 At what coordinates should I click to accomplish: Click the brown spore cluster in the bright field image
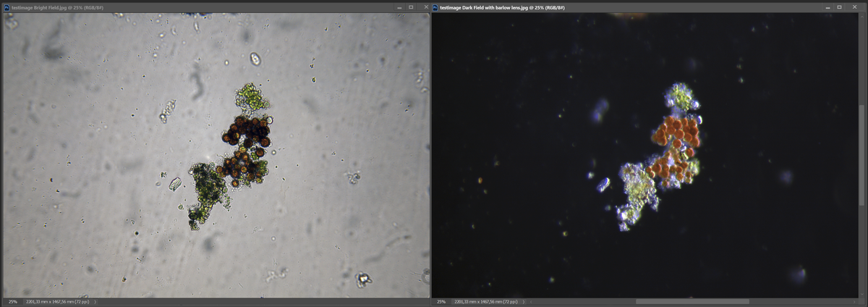pos(246,134)
